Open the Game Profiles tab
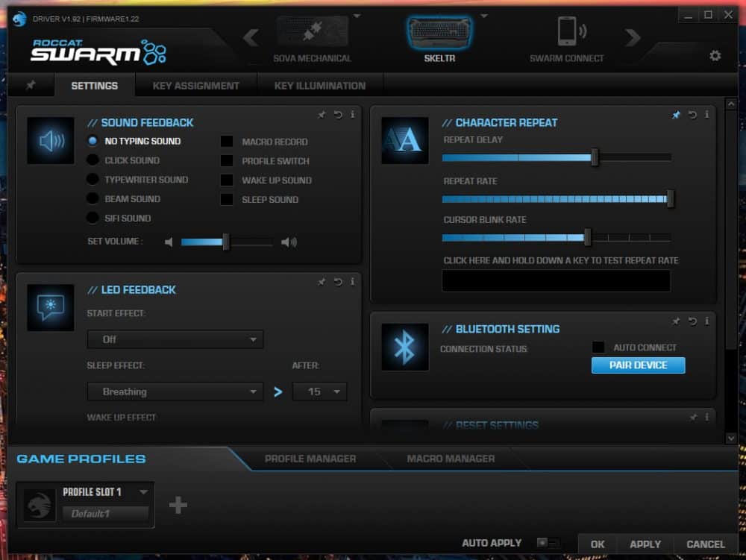This screenshot has height=560, width=746. (x=81, y=459)
